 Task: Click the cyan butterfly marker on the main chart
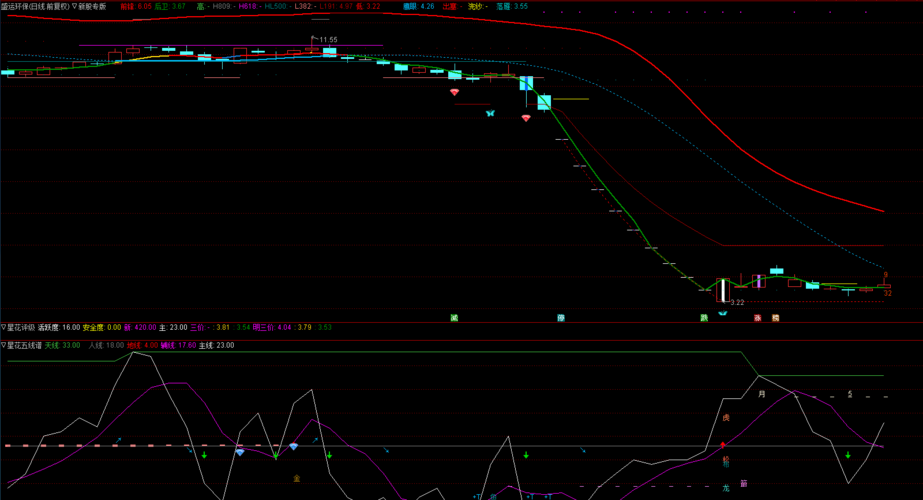pos(490,113)
